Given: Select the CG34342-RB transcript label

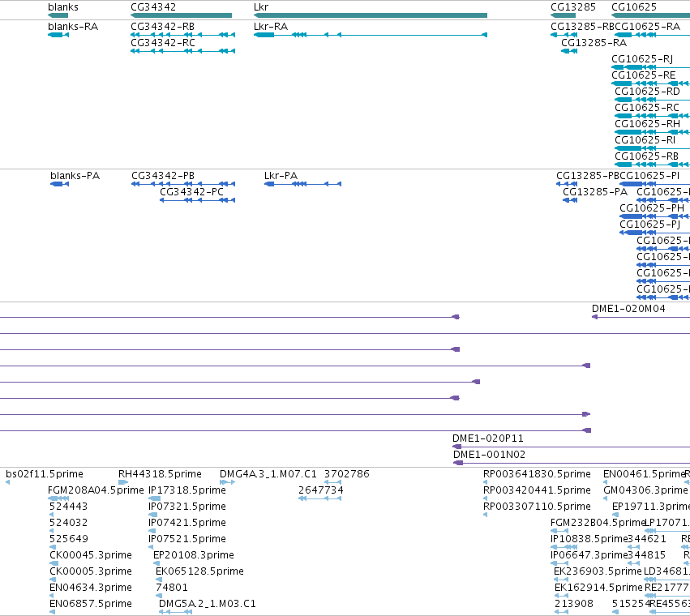Looking at the screenshot, I should (162, 27).
